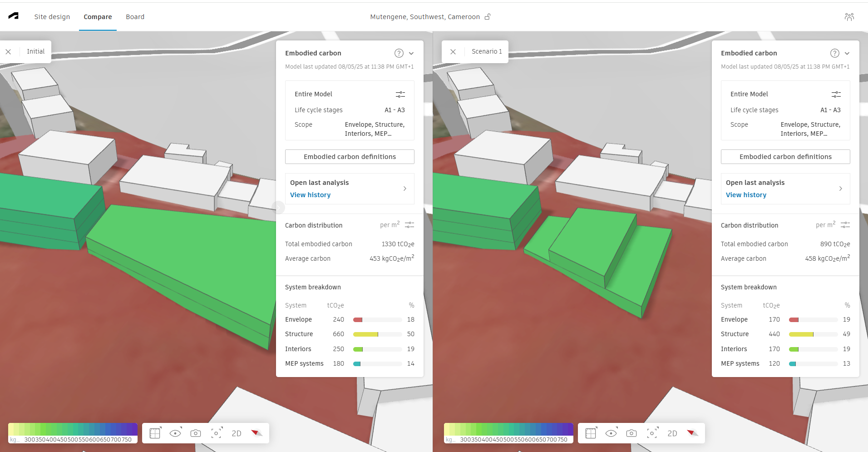Click the zoom-to-fit icon in Scenario 1 view
This screenshot has width=868, height=452.
[652, 433]
